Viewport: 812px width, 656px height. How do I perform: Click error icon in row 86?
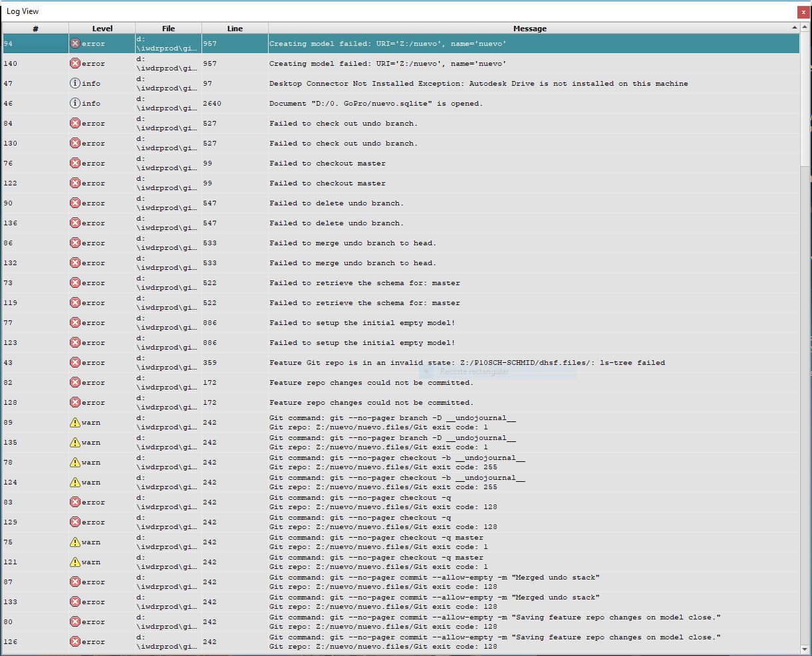[75, 243]
